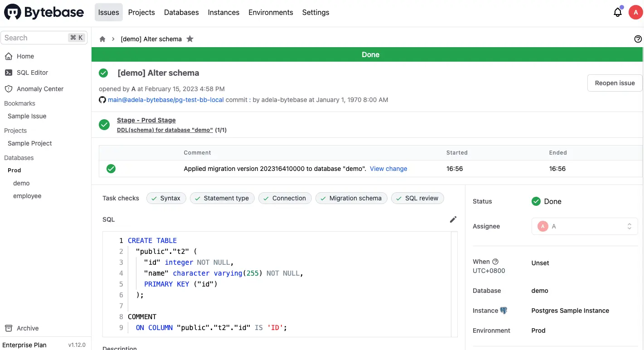Click the Reopen issue button

coord(615,83)
